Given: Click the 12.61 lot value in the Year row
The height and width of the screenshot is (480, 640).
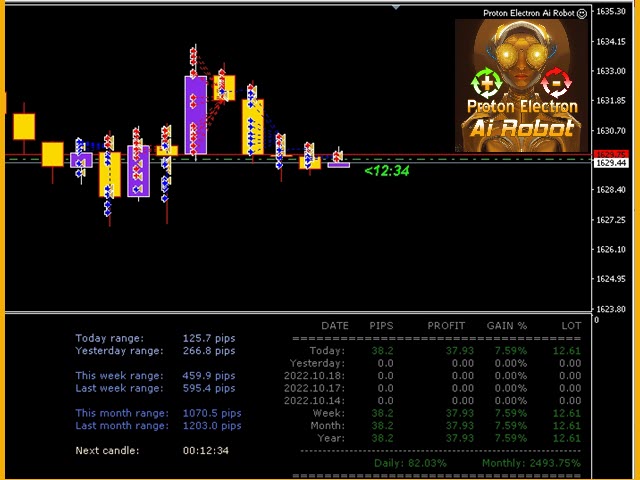Looking at the screenshot, I should [567, 438].
